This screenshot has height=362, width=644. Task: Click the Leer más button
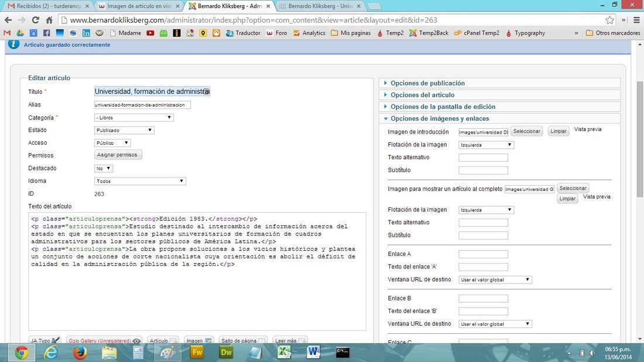290,341
